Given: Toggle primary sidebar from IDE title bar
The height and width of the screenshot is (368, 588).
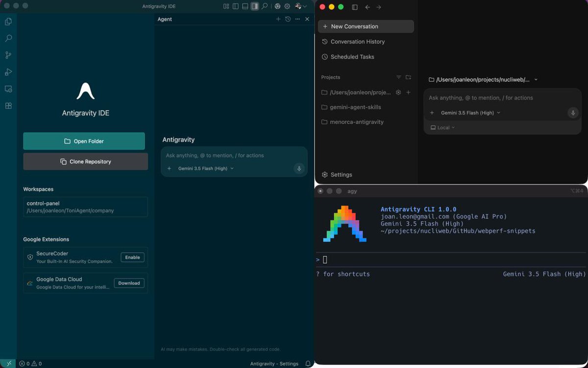Looking at the screenshot, I should pyautogui.click(x=236, y=6).
